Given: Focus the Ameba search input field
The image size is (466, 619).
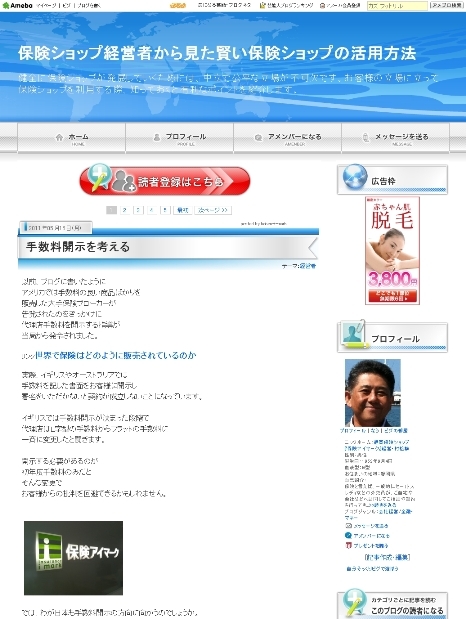Looking at the screenshot, I should pyautogui.click(x=397, y=6).
